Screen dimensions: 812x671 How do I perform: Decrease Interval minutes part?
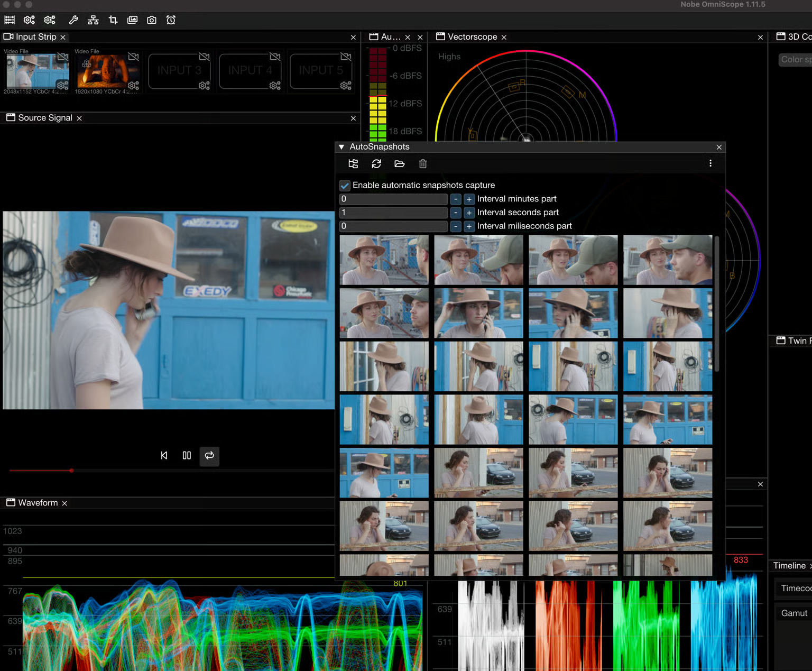[456, 199]
